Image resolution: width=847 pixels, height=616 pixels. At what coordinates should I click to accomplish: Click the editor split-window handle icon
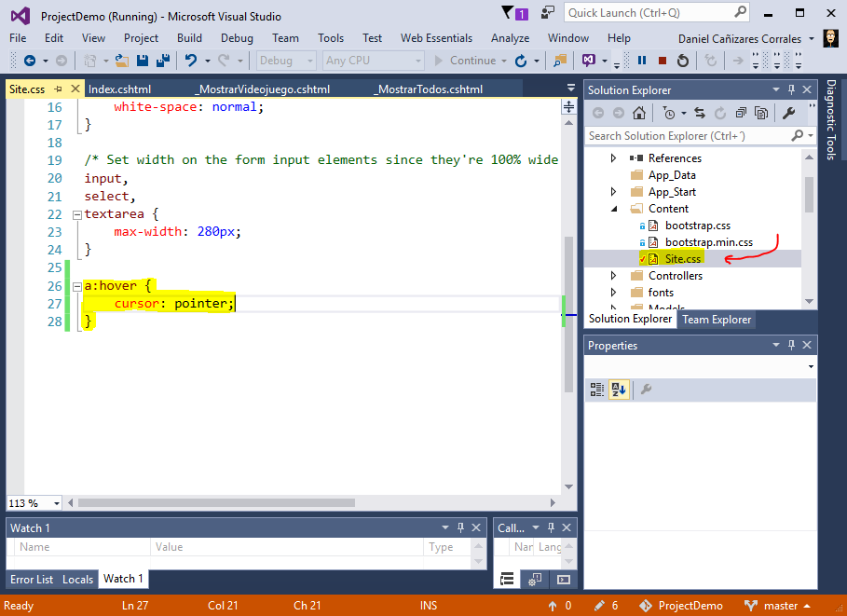[568, 107]
